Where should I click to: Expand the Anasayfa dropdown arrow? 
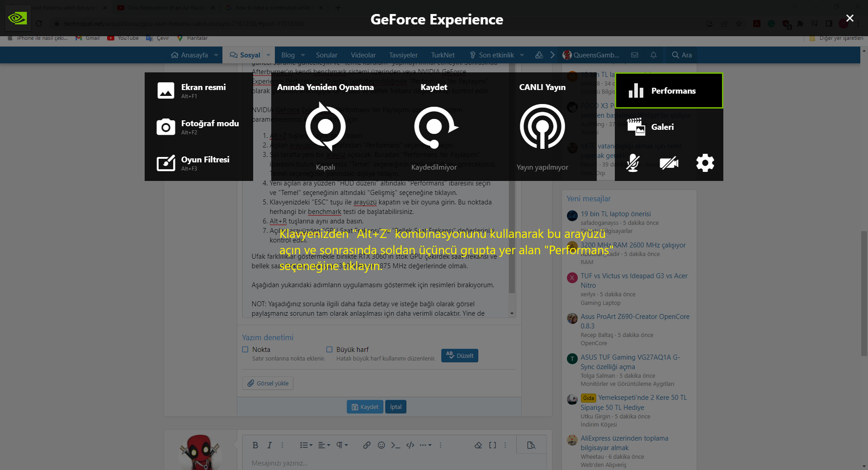216,55
